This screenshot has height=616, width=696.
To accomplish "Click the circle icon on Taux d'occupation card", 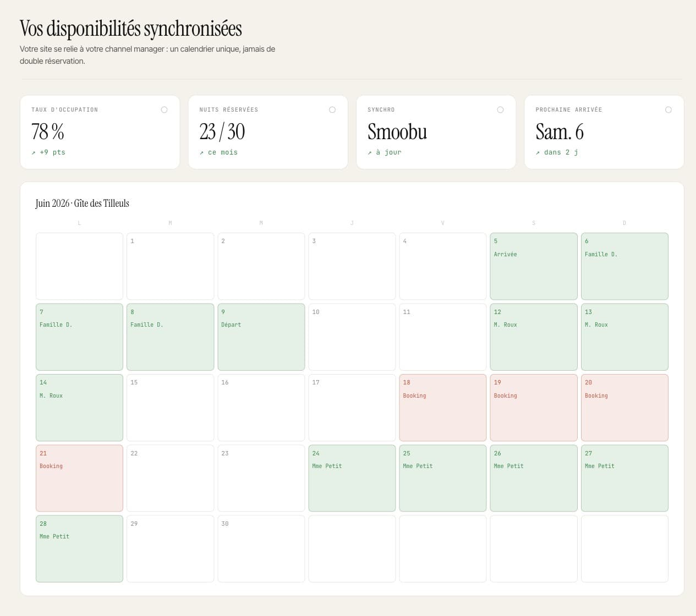I will (x=164, y=110).
